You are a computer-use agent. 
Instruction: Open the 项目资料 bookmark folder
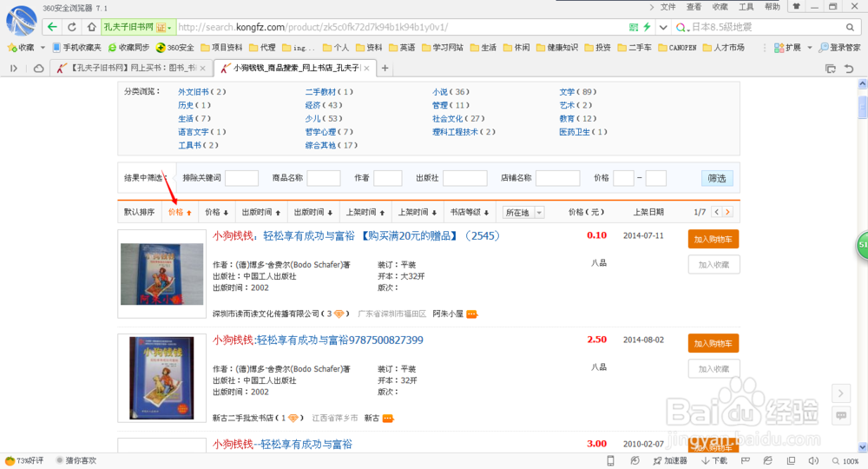point(221,48)
